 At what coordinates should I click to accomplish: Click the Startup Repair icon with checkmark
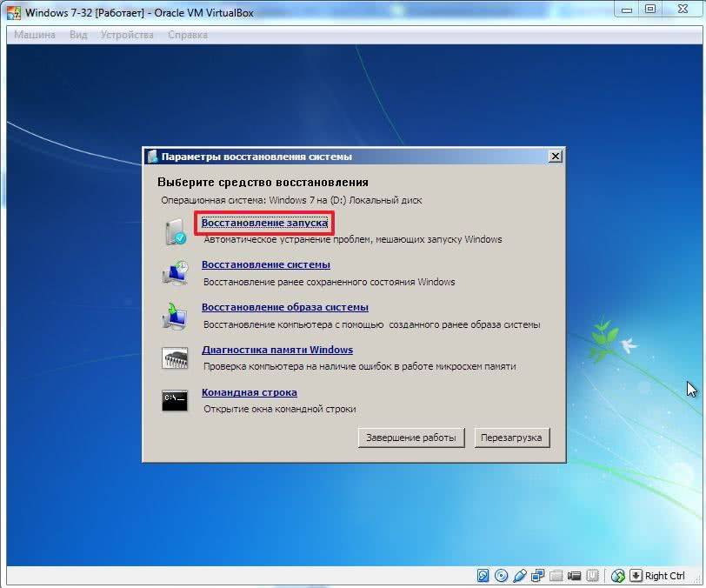click(175, 232)
